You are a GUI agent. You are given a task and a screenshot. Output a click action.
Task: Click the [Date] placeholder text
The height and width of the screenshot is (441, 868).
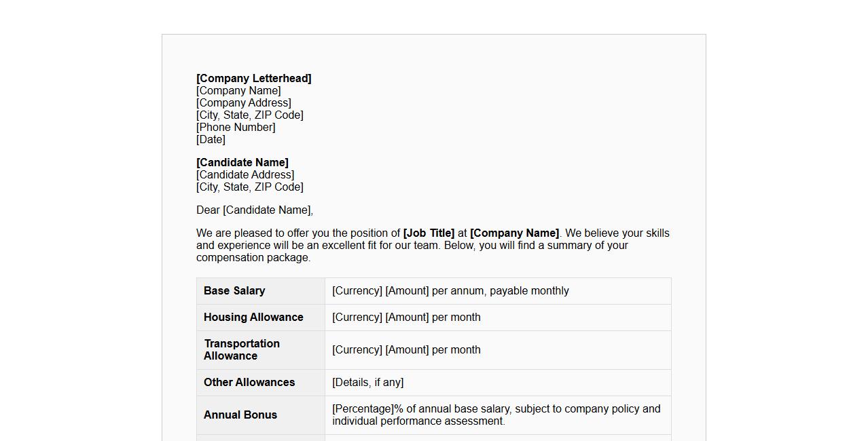[211, 140]
